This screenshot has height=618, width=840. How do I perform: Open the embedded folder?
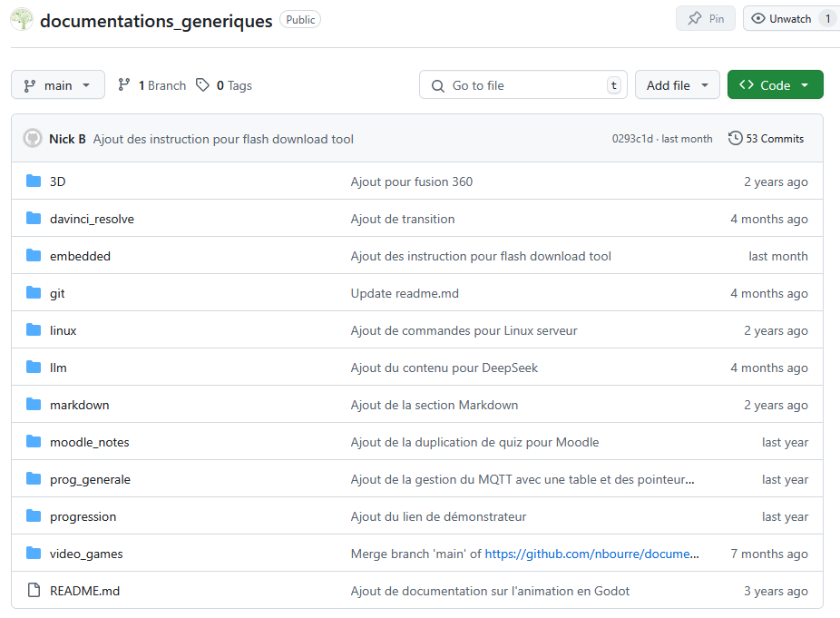(x=81, y=256)
